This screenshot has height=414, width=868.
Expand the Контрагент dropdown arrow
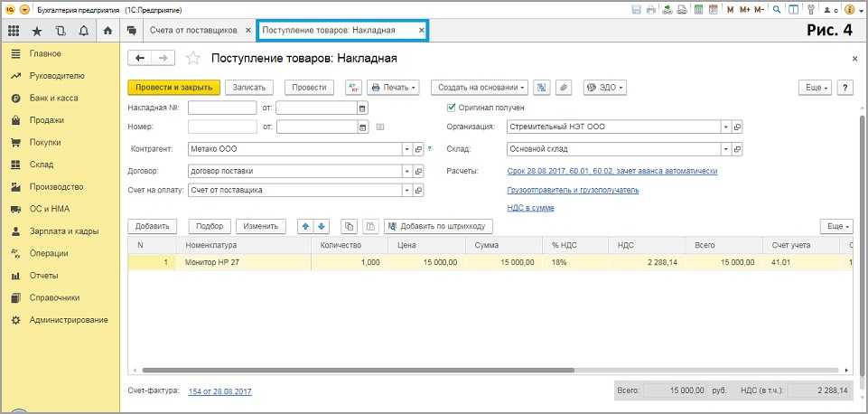[406, 149]
